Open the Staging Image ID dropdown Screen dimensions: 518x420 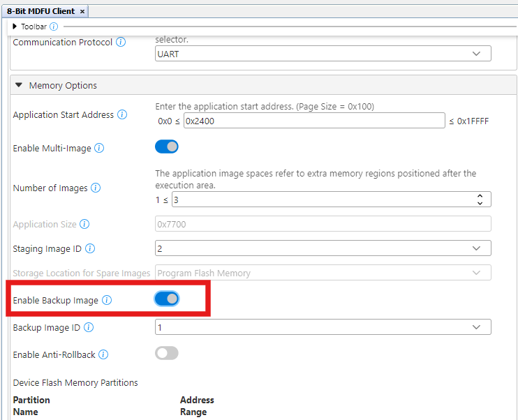323,248
